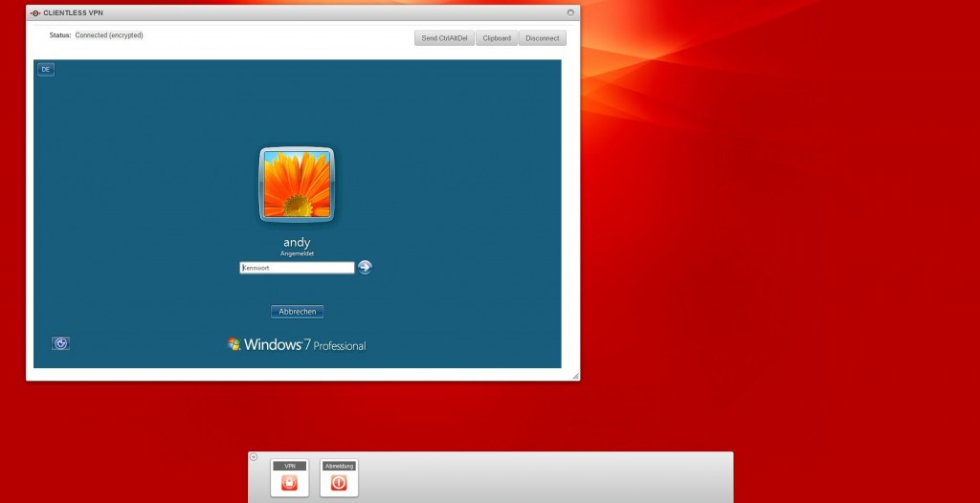The height and width of the screenshot is (503, 980).
Task: Click the Clientless VPN logo in title bar
Action: pyautogui.click(x=35, y=12)
